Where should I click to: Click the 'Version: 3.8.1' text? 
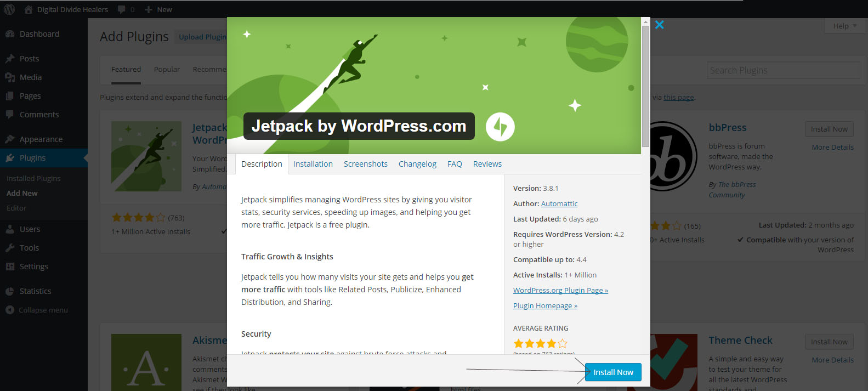[536, 188]
